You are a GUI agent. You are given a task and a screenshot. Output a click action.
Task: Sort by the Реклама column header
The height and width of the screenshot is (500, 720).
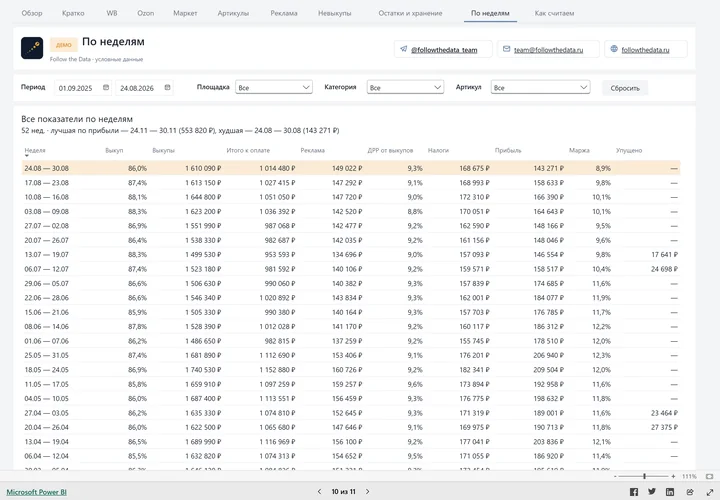[312, 151]
